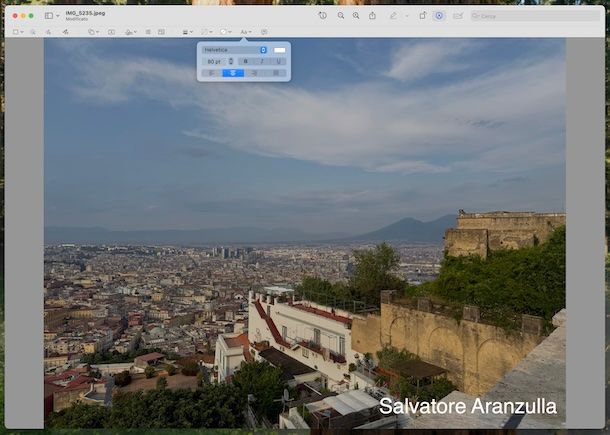Screen dimensions: 610x435
Task: Select center text alignment
Action: point(233,73)
